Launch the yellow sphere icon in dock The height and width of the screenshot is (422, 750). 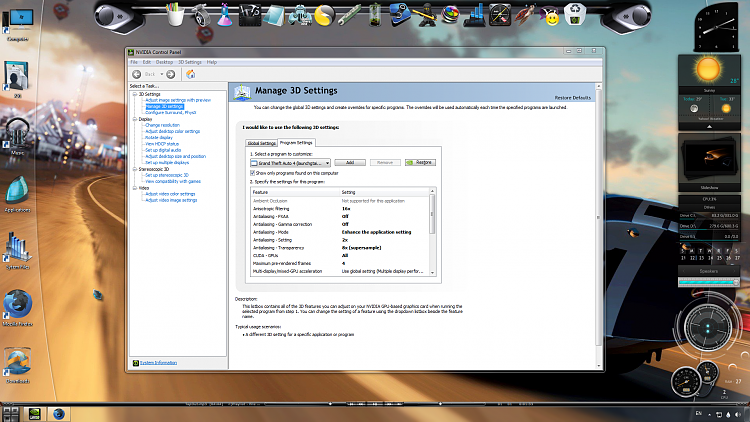[x=324, y=15]
